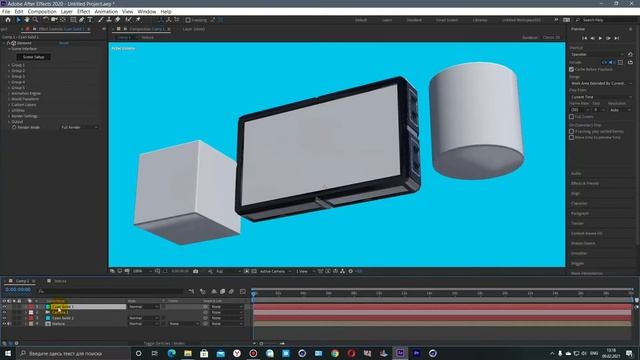Expand the Group 1 property
Image resolution: width=640 pixels, height=360 pixels.
point(9,65)
